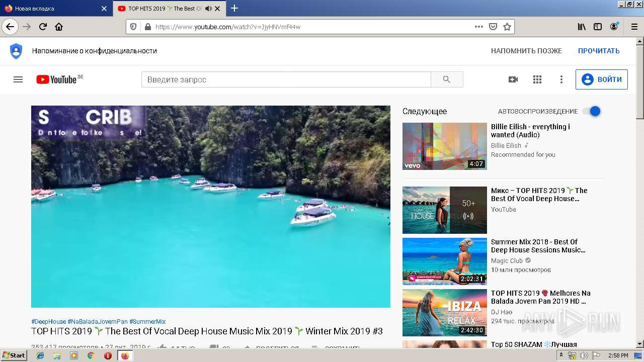Open the YouTube guide hamburger menu
This screenshot has height=362, width=644.
pos(18,79)
